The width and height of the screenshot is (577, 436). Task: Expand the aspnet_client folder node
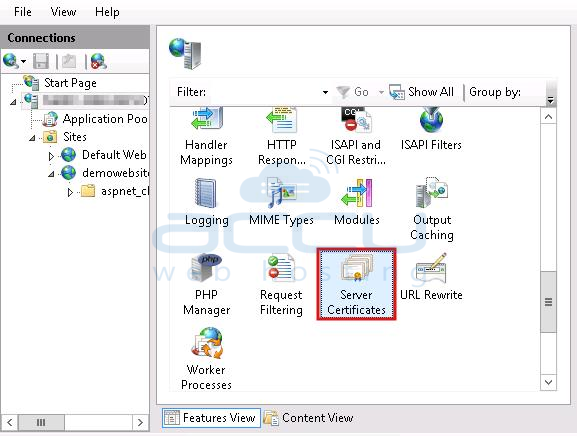(70, 192)
